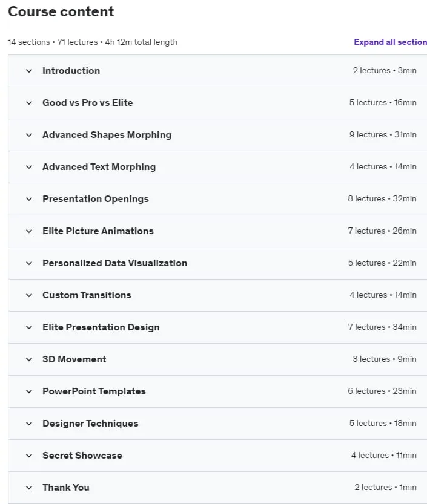427x504 pixels.
Task: Click chevron beside Advanced Shapes Morphing
Action: pos(29,135)
